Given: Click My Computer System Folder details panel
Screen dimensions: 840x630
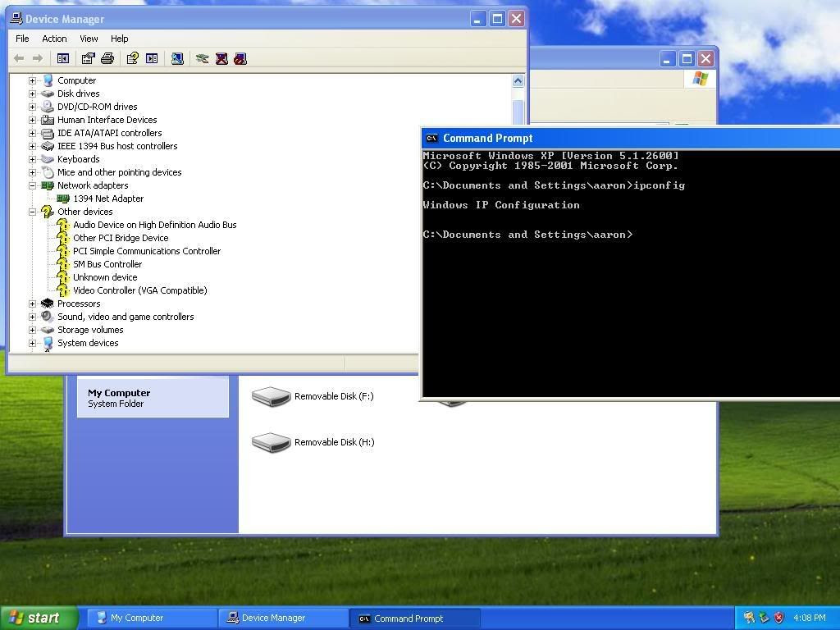Looking at the screenshot, I should click(153, 398).
